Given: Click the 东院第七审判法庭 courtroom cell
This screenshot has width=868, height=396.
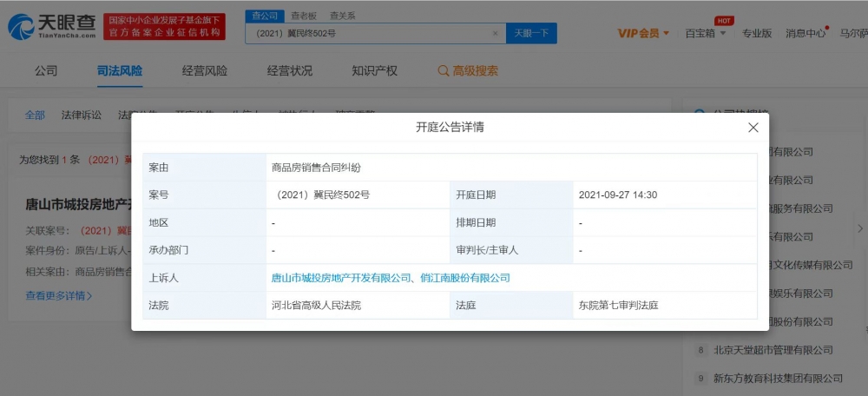Looking at the screenshot, I should point(665,305).
